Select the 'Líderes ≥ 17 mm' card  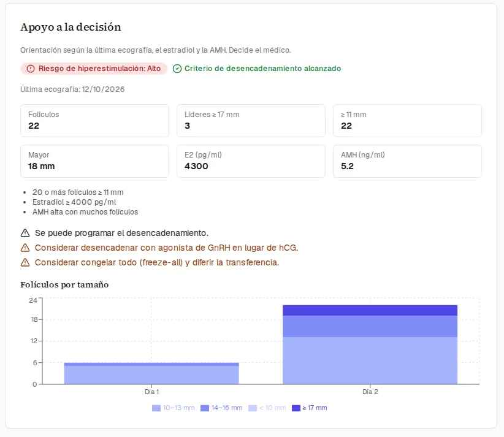[x=251, y=121]
